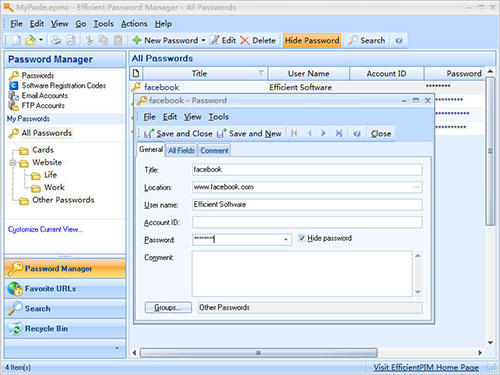Open the main window View menu
500x375 pixels.
(x=59, y=24)
